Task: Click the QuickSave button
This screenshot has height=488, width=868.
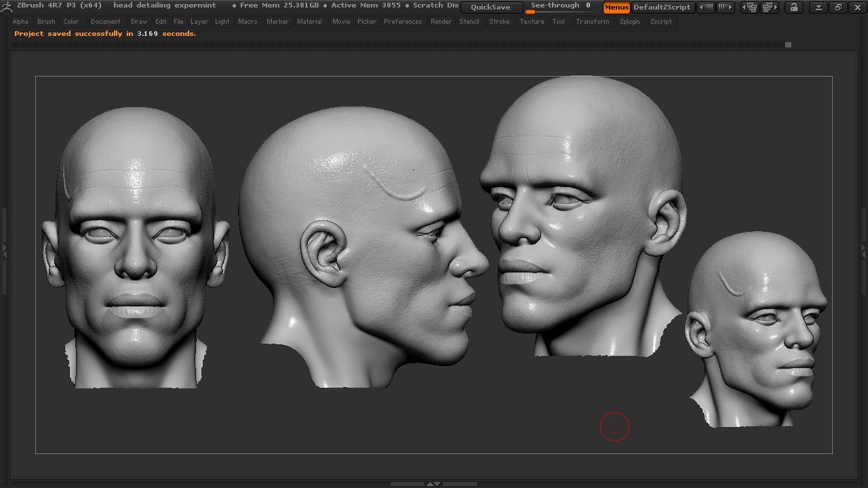Action: (491, 7)
